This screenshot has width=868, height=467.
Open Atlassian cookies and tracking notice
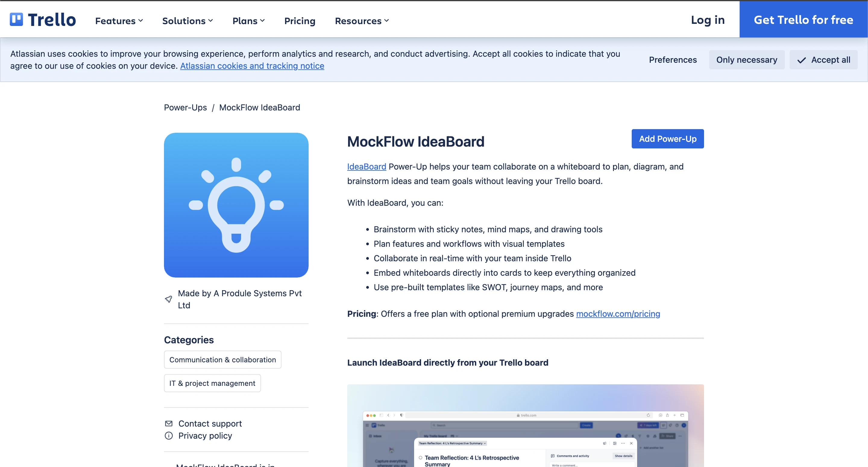tap(252, 66)
